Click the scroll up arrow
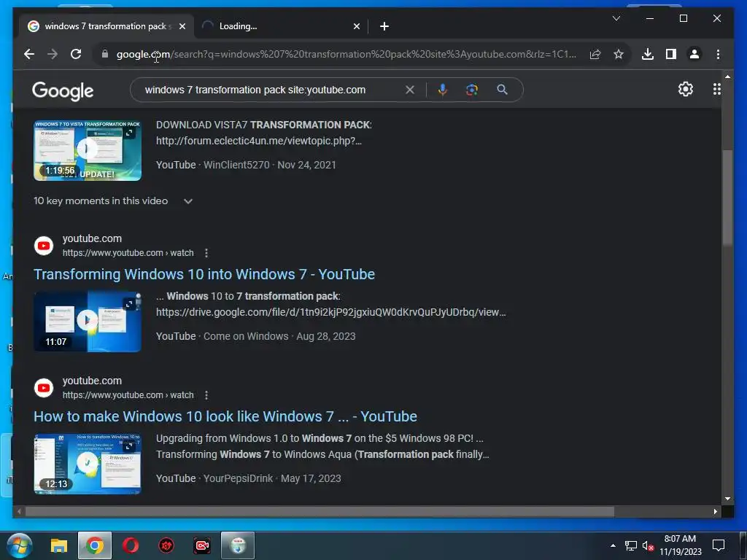Viewport: 747px width, 560px height. pyautogui.click(x=727, y=76)
